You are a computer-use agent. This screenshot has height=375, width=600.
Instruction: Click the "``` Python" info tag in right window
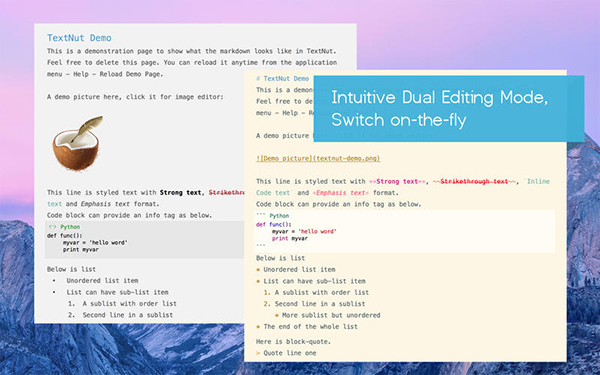[x=272, y=216]
